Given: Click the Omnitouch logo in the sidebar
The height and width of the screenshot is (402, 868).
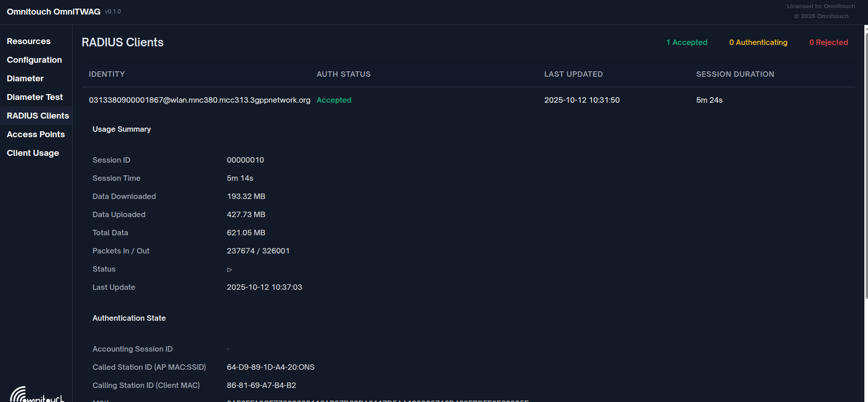Looking at the screenshot, I should 37,395.
